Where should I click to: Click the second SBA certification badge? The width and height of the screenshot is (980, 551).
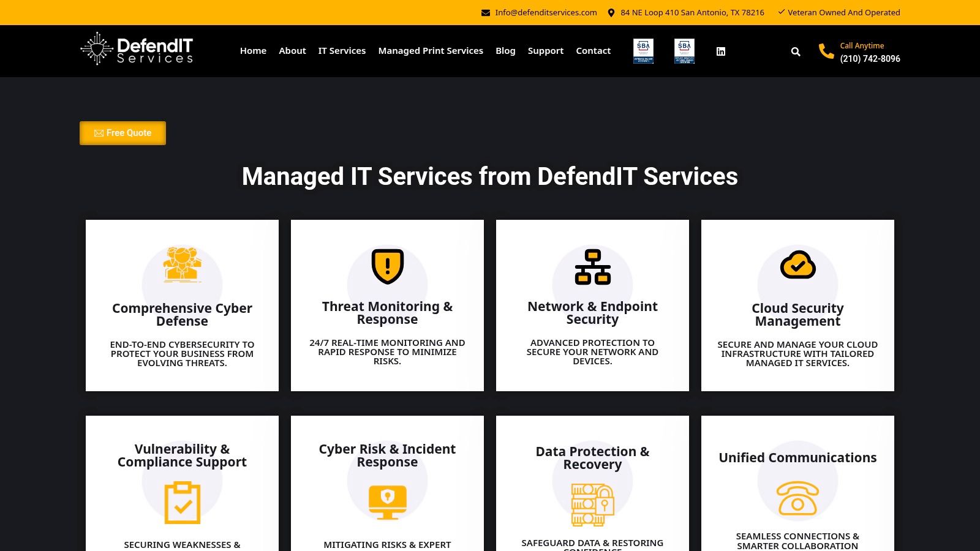click(x=684, y=51)
